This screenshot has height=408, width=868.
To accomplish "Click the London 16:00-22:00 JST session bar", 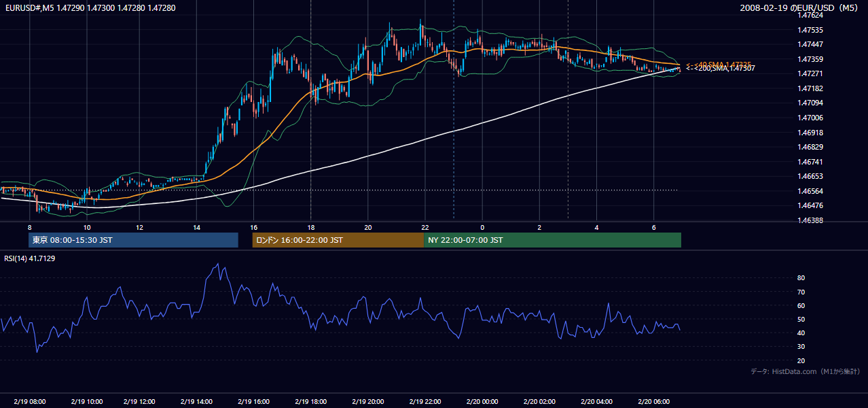I will [338, 240].
